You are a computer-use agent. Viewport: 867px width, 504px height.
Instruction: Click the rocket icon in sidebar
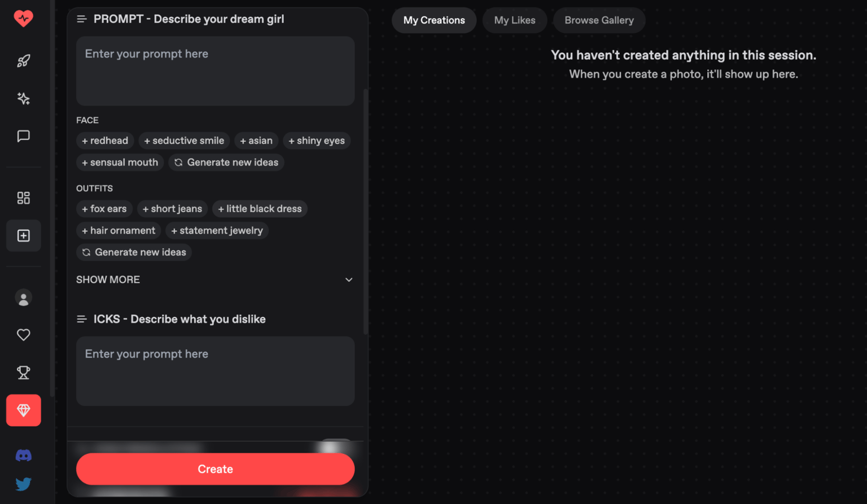point(23,61)
